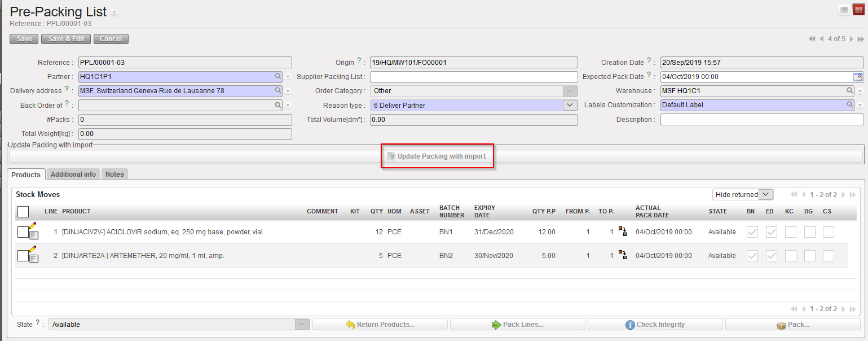Switch to the Additional info tab
The image size is (868, 341).
tap(73, 174)
